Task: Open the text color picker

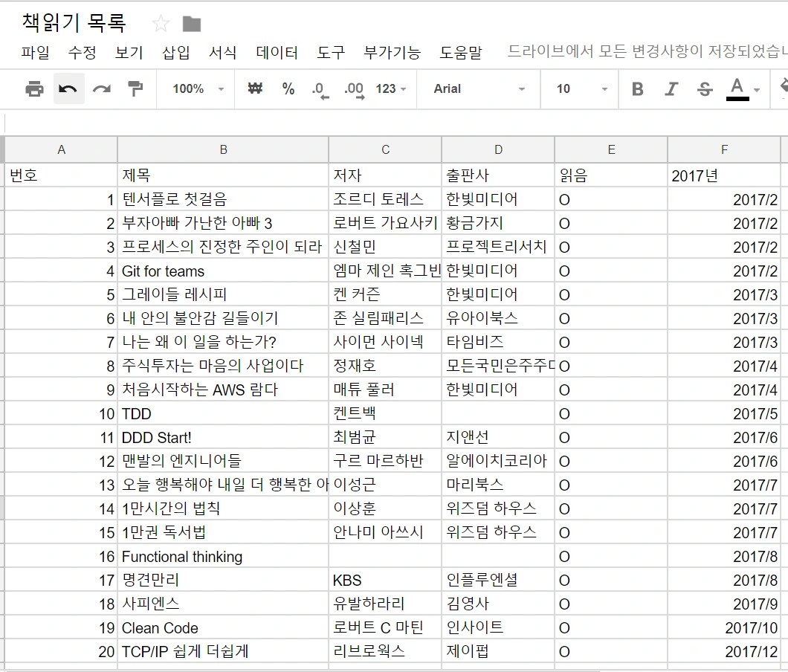Action: [737, 88]
